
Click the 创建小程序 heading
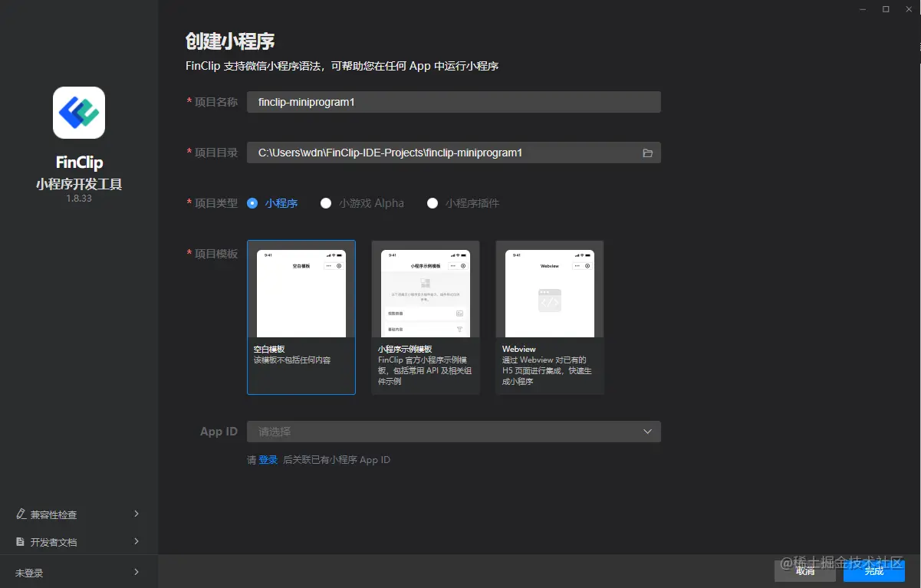230,41
